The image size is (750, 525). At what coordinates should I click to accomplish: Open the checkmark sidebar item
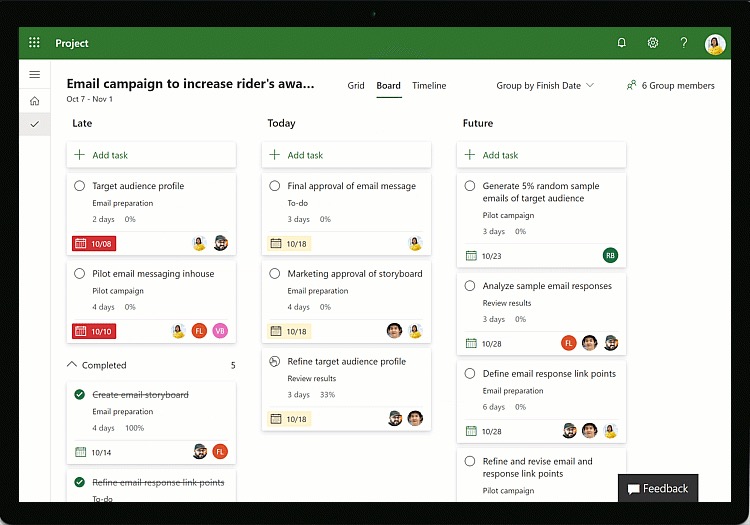click(34, 124)
